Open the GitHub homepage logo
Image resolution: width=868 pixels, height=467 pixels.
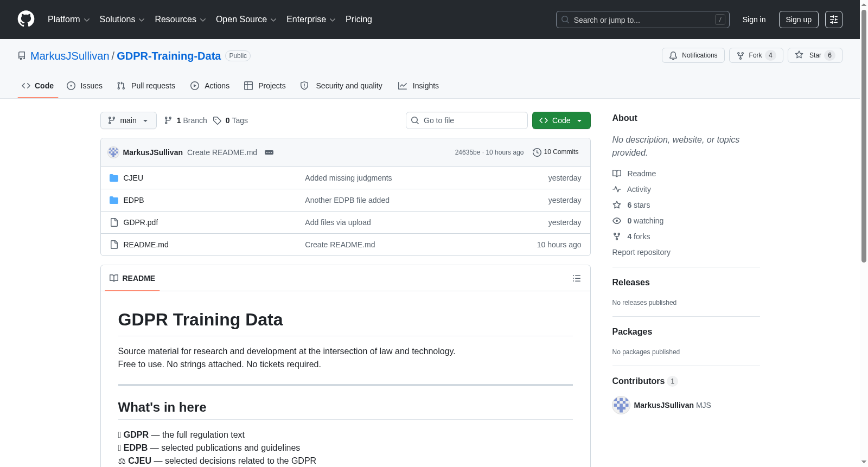coord(26,19)
